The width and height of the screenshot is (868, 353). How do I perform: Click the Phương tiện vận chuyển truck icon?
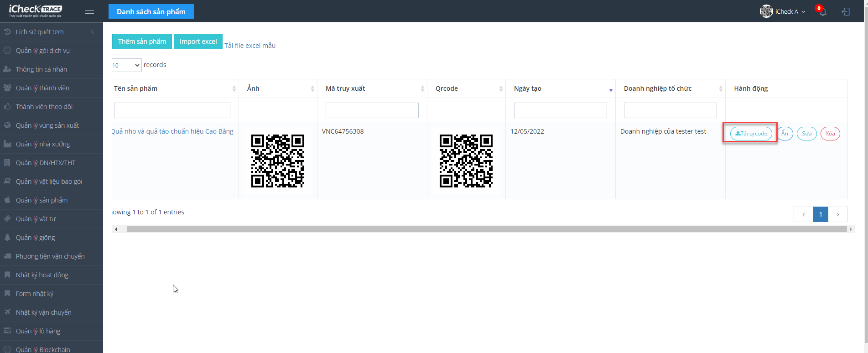7,256
